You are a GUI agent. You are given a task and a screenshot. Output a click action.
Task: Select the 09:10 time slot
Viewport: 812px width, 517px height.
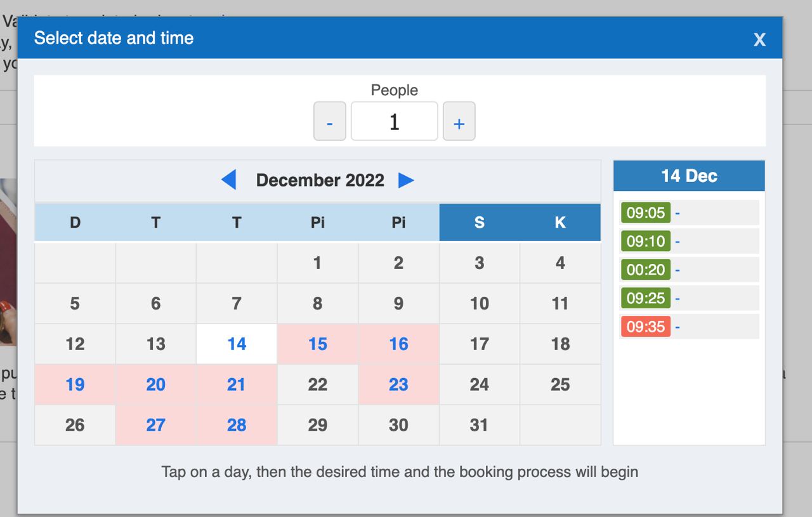pos(646,241)
